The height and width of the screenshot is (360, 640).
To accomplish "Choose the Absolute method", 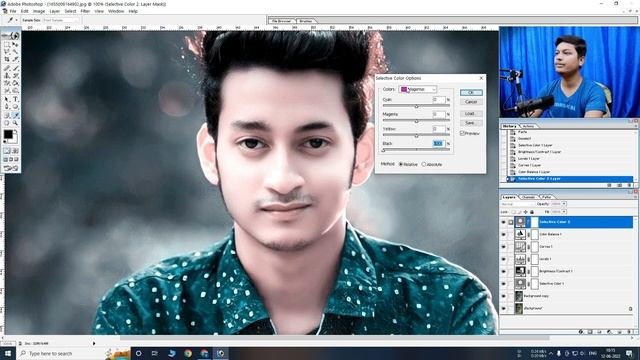I will (x=424, y=164).
